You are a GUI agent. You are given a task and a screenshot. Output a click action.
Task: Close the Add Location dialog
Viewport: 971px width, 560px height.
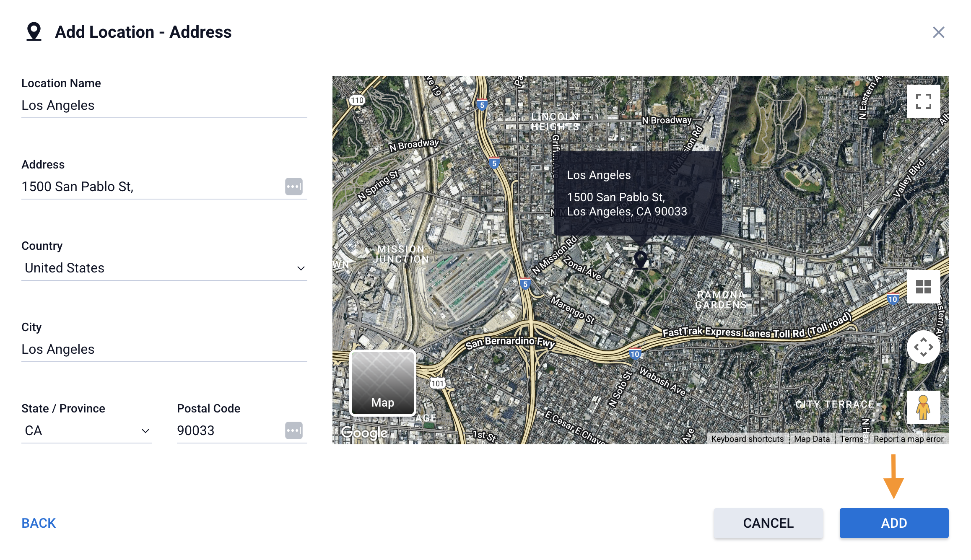pyautogui.click(x=938, y=32)
